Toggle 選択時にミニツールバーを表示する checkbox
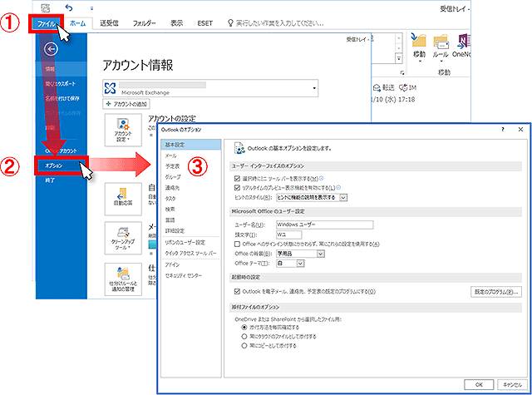 [239, 178]
